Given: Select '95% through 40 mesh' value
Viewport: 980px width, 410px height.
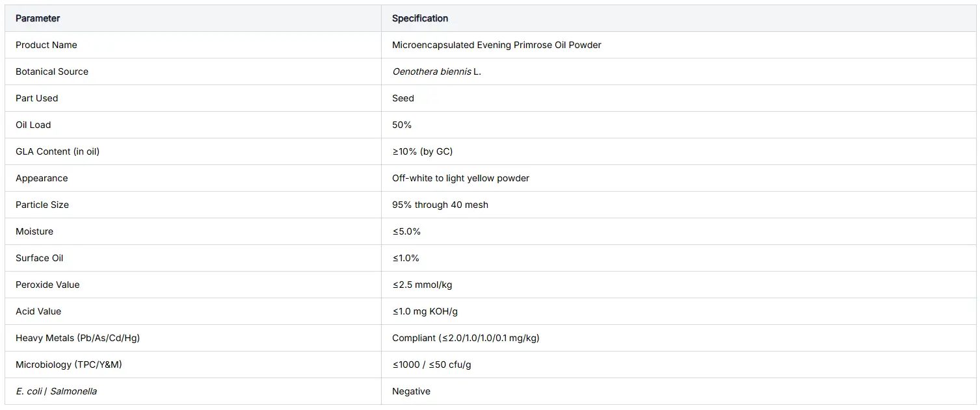Looking at the screenshot, I should point(440,205).
